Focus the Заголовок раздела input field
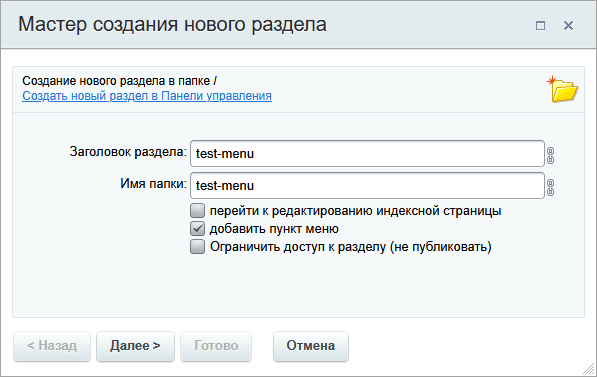Viewport: 597px width, 377px height. coord(367,153)
